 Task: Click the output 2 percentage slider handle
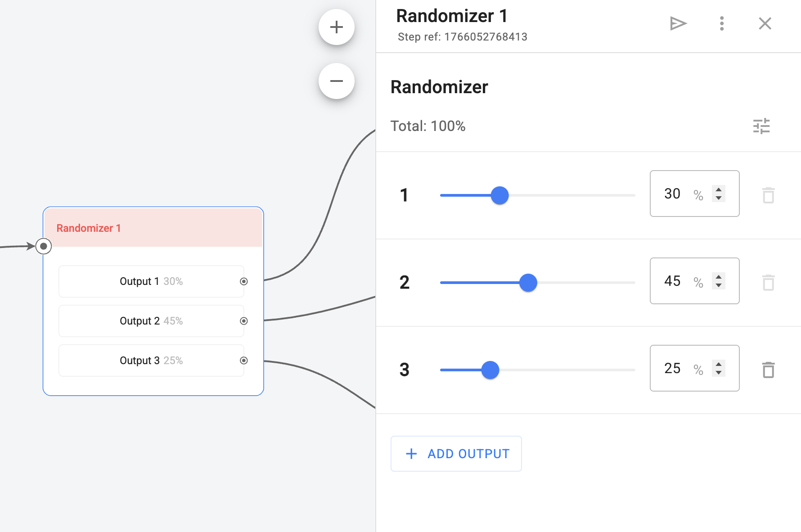(x=528, y=283)
